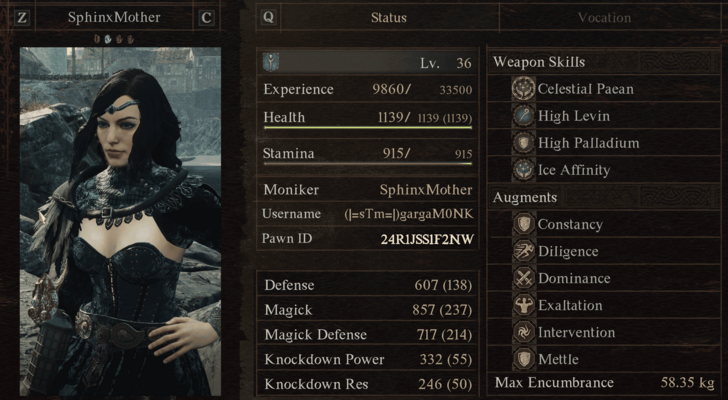Select the Celestial Paean skill icon
Screen dimensions: 728x400
click(x=523, y=89)
